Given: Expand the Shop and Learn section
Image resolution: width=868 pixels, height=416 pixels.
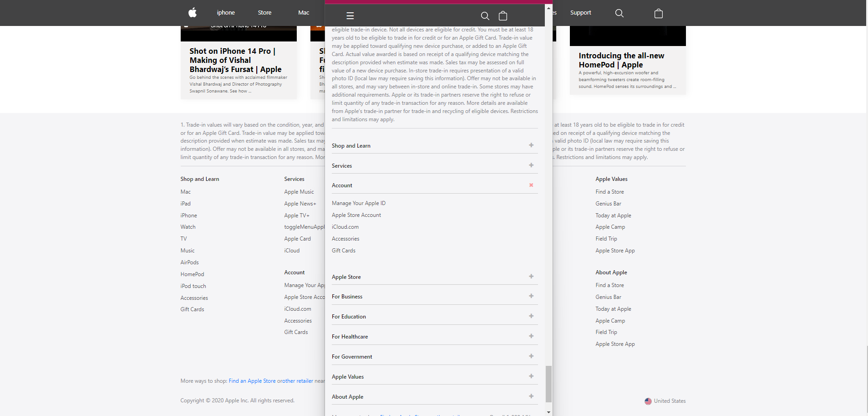Looking at the screenshot, I should tap(531, 145).
